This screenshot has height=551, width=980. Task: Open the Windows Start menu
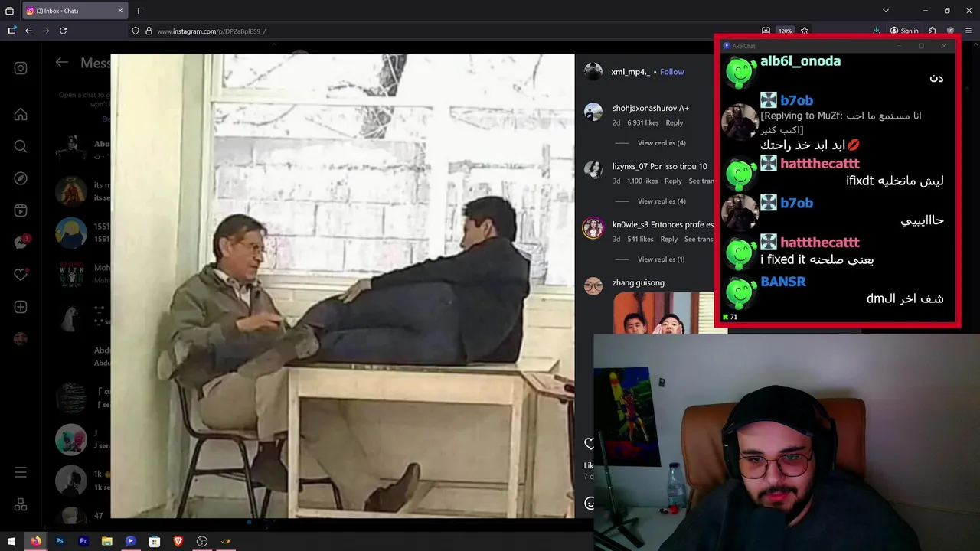[x=11, y=541]
